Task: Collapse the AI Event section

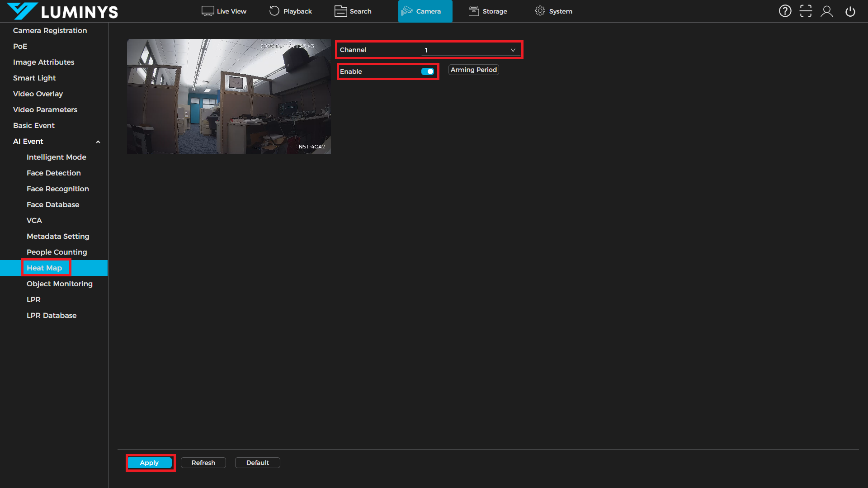Action: [x=98, y=142]
